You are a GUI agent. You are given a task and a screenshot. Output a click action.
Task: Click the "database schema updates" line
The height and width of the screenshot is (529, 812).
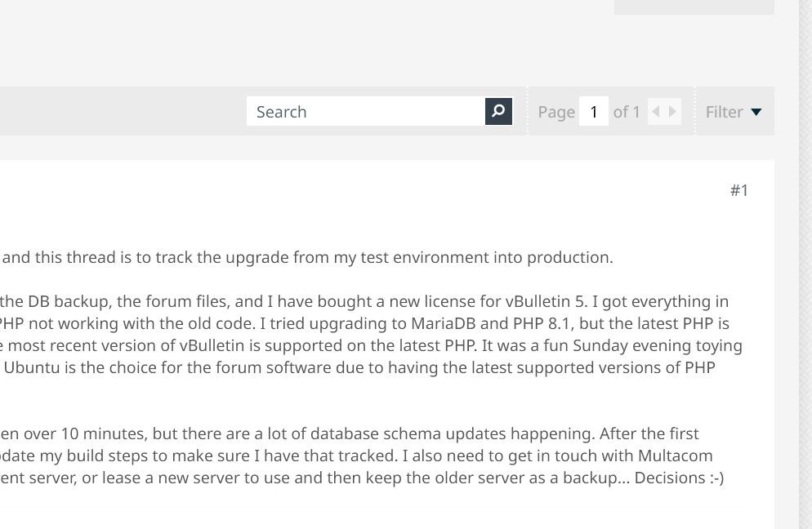350,433
